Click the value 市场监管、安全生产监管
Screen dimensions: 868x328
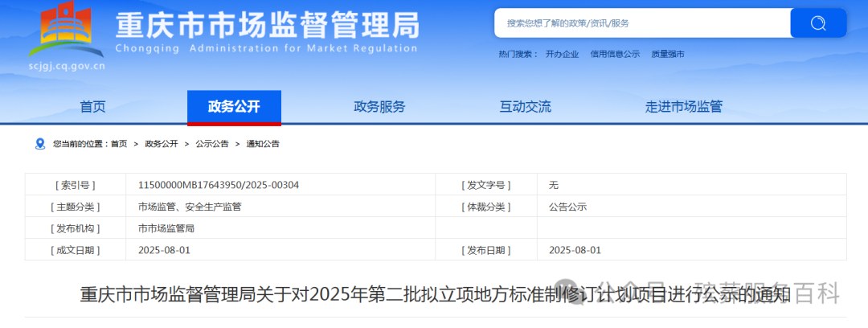(190, 207)
